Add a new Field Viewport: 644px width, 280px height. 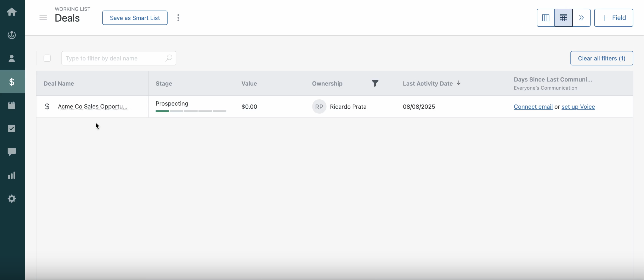coord(614,18)
